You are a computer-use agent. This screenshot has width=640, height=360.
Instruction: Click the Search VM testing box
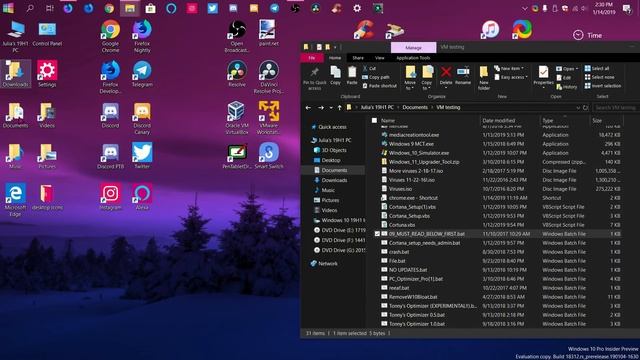tap(616, 108)
